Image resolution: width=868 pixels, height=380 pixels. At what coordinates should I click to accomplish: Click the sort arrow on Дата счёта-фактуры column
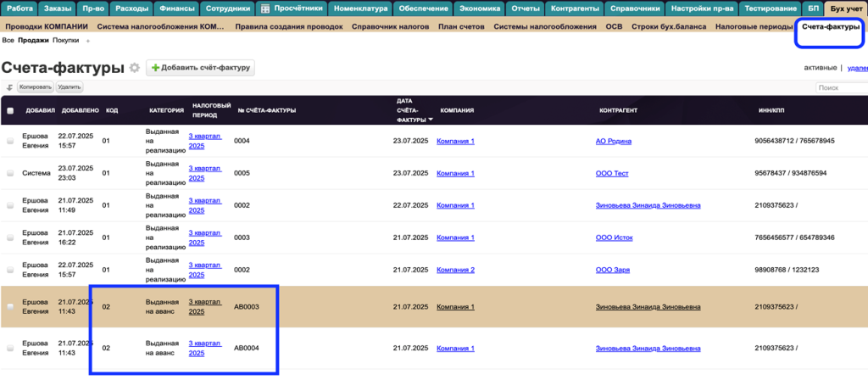coord(431,120)
